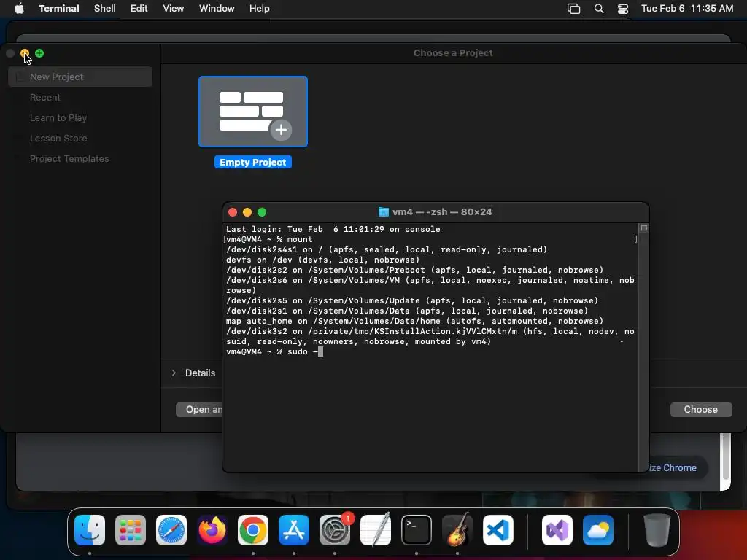Maximize the Terminal window with green button

(x=262, y=212)
